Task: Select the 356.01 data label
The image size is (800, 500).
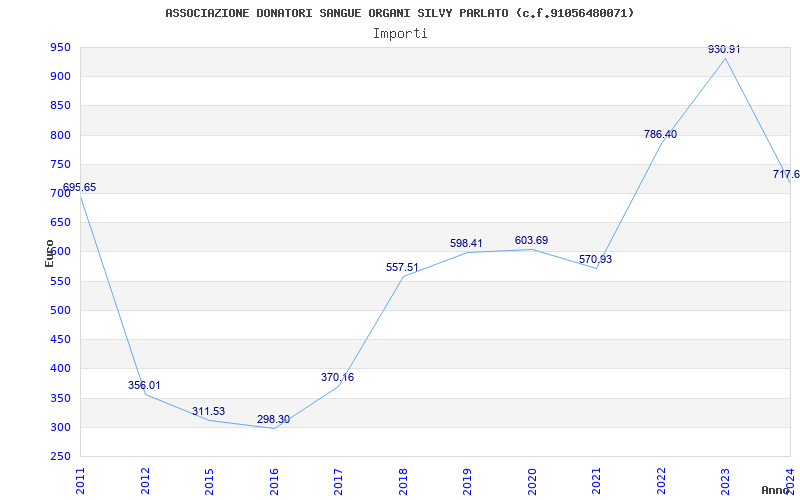Action: tap(144, 385)
